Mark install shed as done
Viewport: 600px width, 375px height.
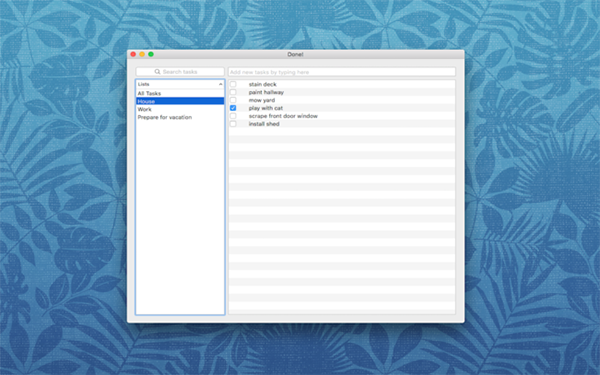tap(233, 124)
